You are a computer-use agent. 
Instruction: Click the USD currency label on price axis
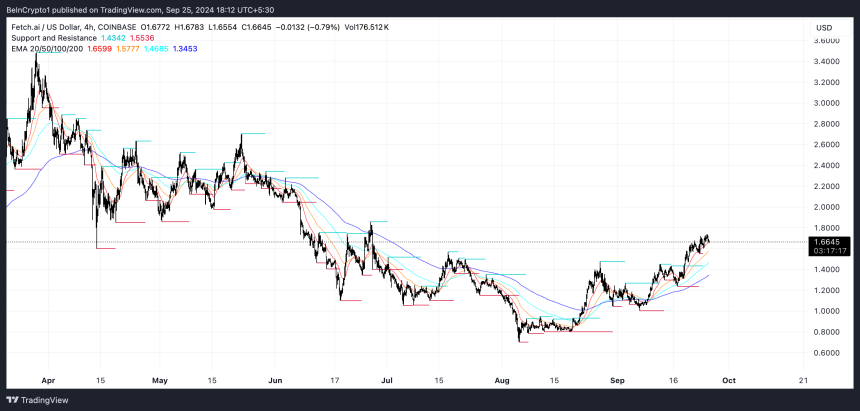tap(824, 27)
